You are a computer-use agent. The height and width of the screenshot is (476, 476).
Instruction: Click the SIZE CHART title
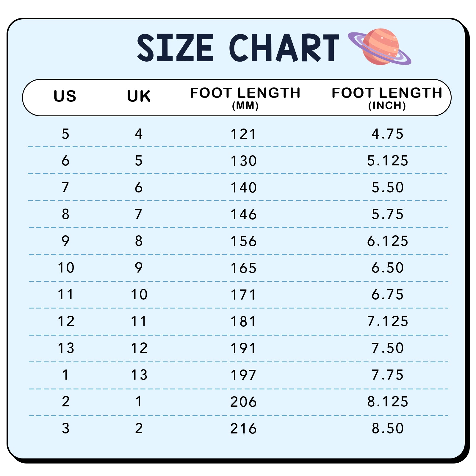click(x=238, y=48)
